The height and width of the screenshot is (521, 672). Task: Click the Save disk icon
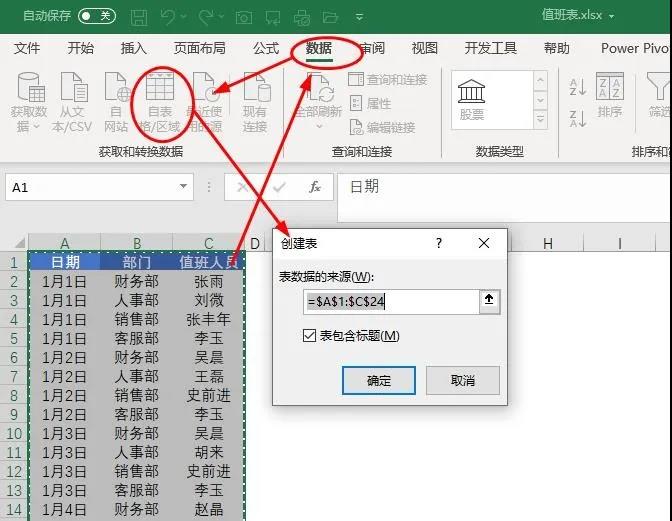tap(138, 18)
